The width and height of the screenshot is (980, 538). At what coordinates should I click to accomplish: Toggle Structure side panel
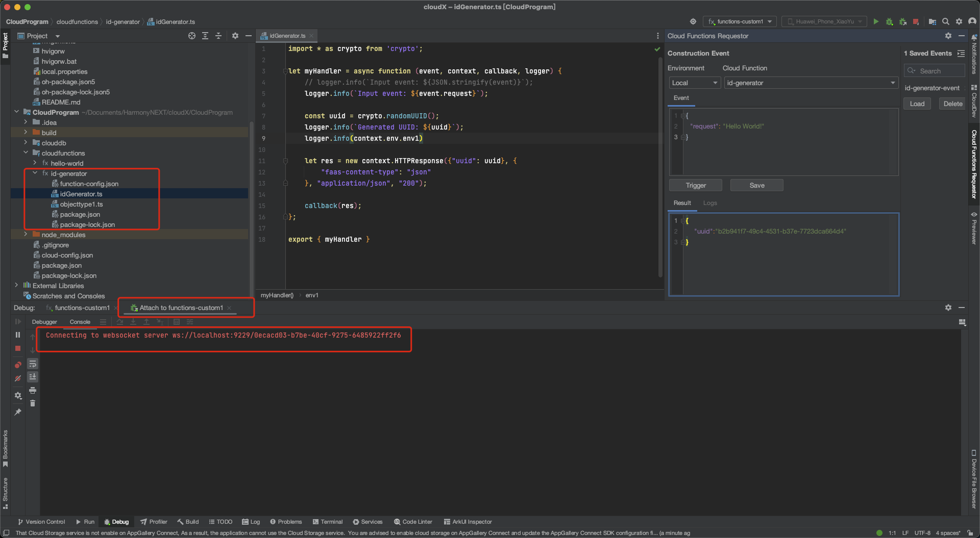(x=5, y=493)
